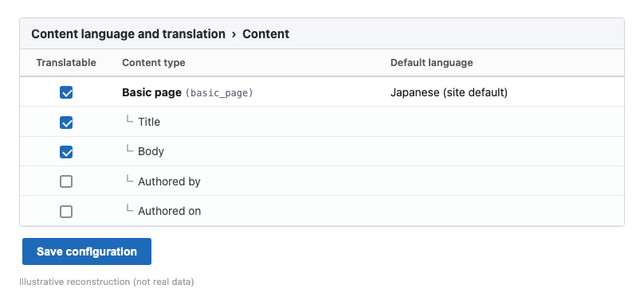Click the Japanese (site default) language value
This screenshot has width=644, height=304.
(x=449, y=93)
